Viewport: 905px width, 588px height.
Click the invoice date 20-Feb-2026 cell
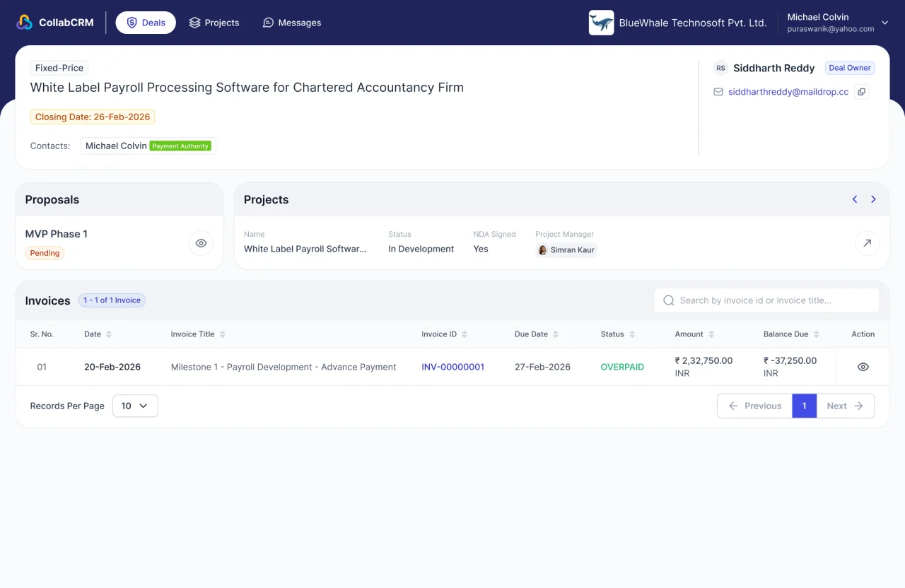112,367
